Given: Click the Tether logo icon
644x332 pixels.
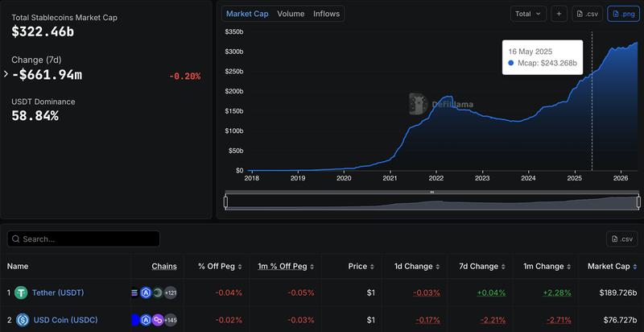Looking at the screenshot, I should pos(21,293).
